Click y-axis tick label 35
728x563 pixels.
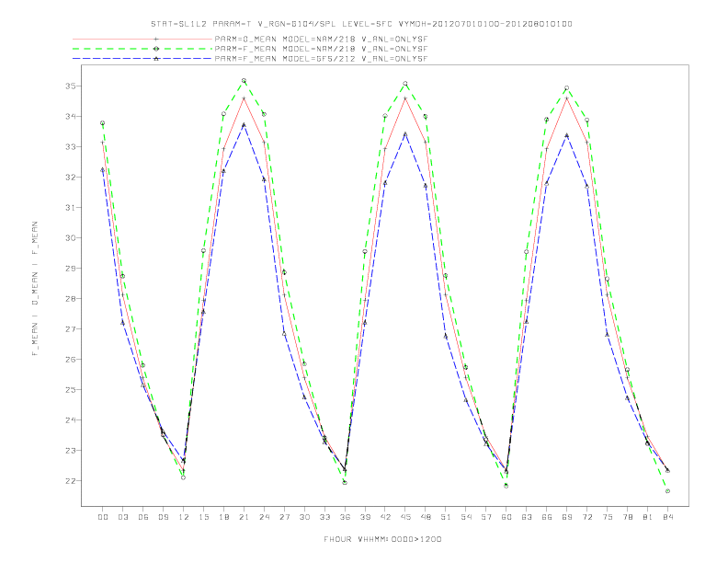click(71, 86)
